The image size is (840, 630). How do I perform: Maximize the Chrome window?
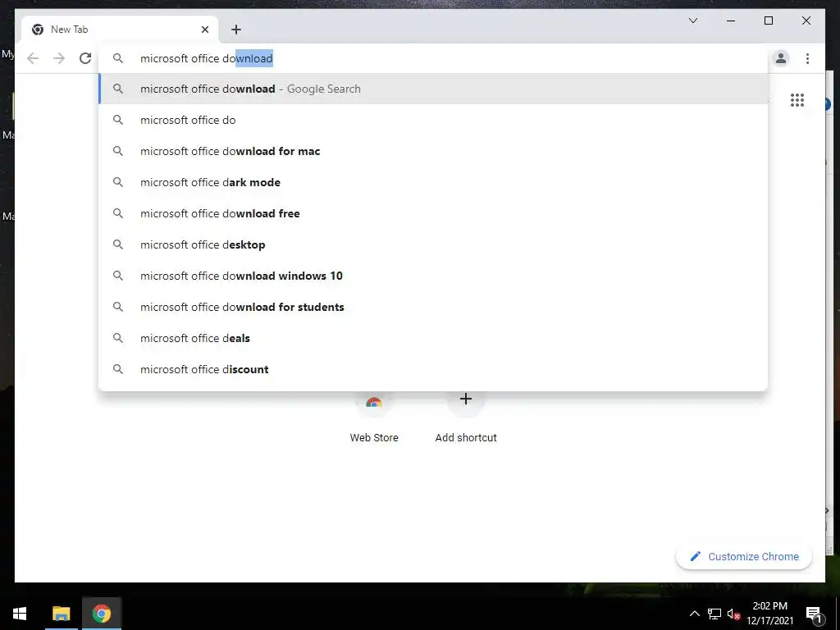pyautogui.click(x=768, y=21)
